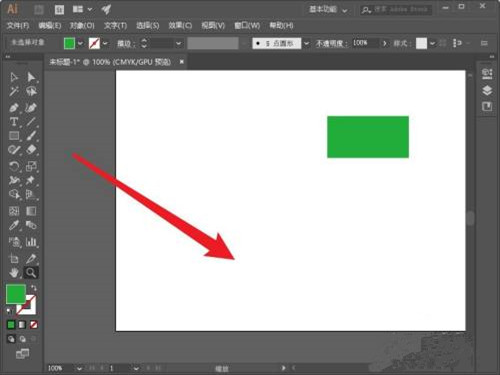
Task: Change screen mode button
Action: [x=22, y=354]
